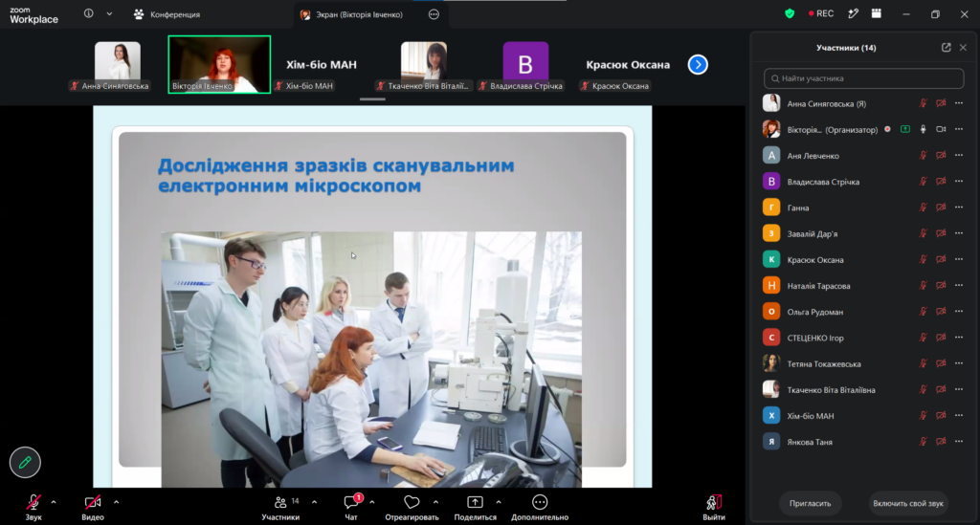Open the Конференция tab
Viewport: 980px width, 525px height.
(x=167, y=14)
